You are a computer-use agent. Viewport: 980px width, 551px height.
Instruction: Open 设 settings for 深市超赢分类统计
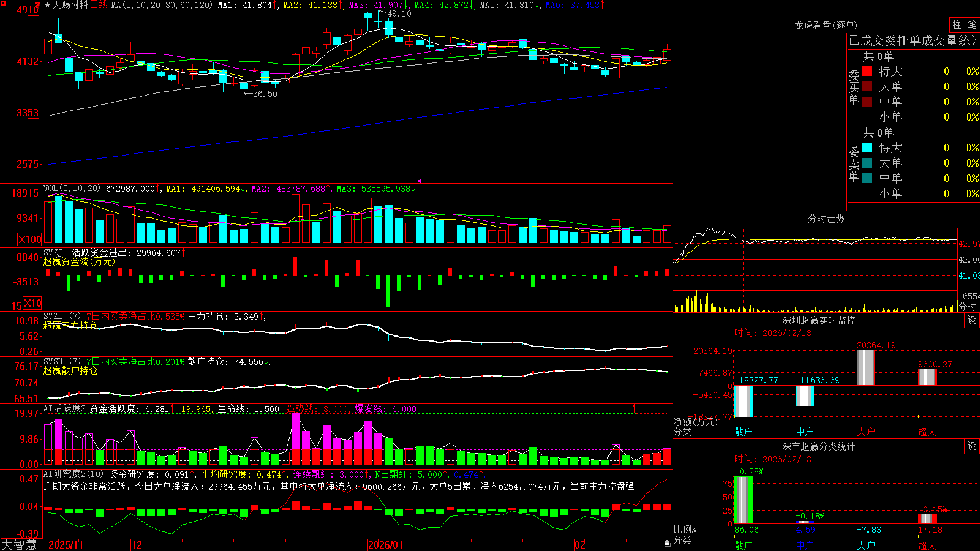point(972,446)
